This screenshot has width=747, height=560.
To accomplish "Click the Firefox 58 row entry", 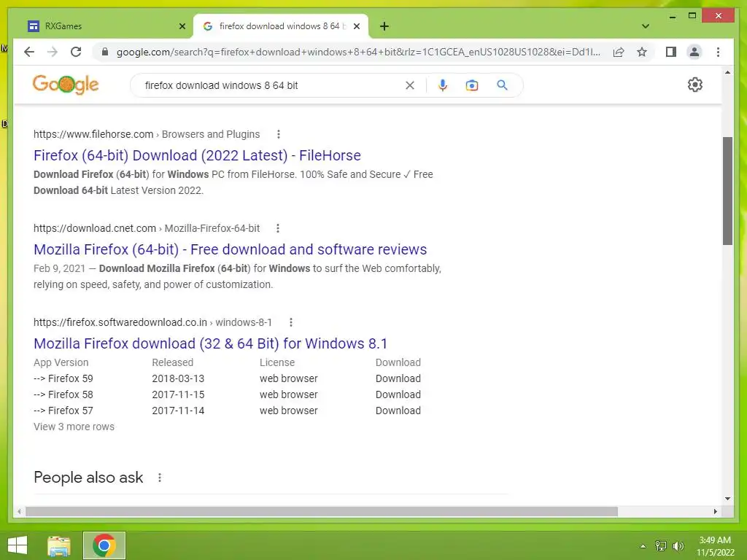I will (63, 394).
